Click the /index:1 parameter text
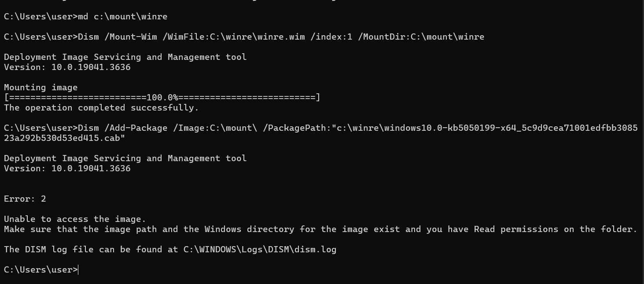This screenshot has width=644, height=284. (x=331, y=37)
